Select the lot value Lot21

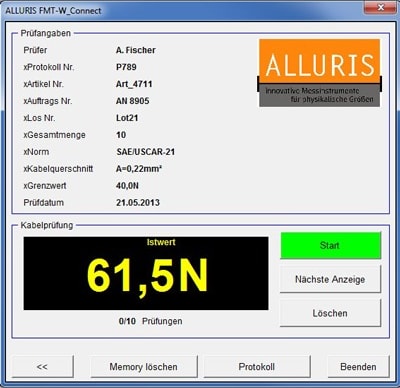point(127,118)
